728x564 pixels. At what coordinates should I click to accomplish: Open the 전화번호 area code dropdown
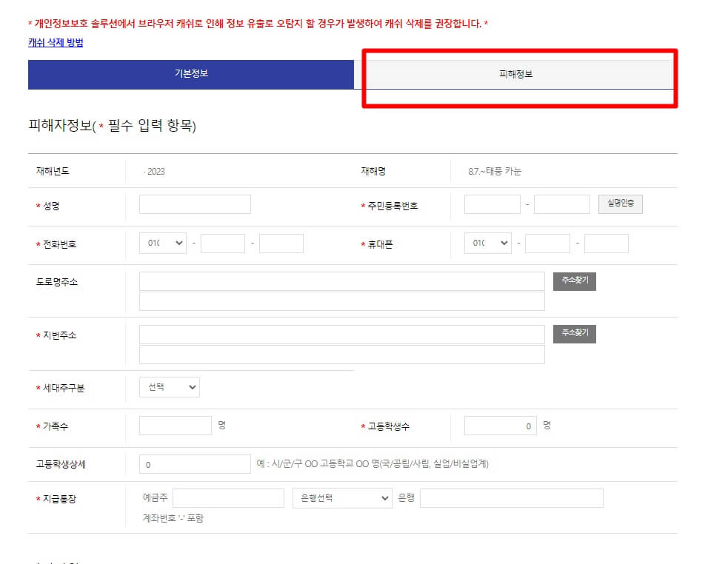point(163,244)
